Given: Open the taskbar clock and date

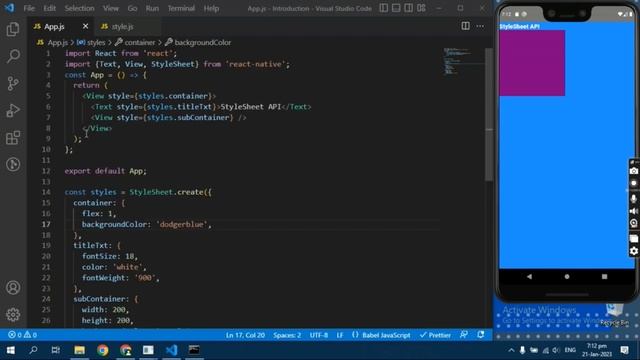Looking at the screenshot, I should click(x=597, y=350).
